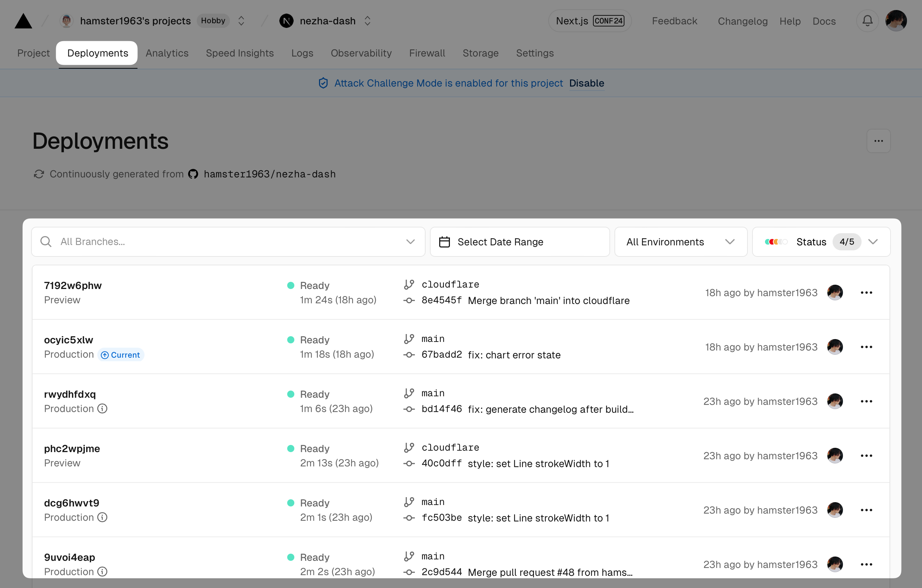Open Speed Insights tab

coord(240,53)
